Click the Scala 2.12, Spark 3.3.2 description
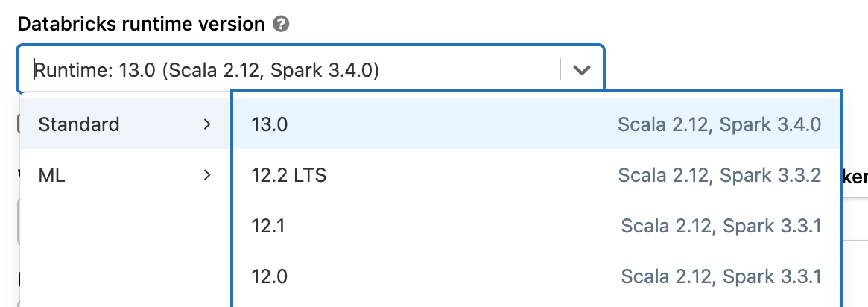 coord(719,176)
